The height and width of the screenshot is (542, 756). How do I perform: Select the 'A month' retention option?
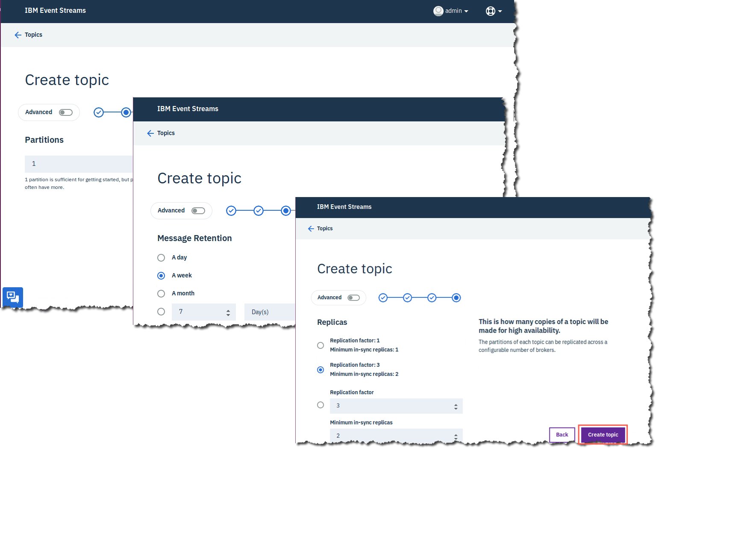point(161,294)
